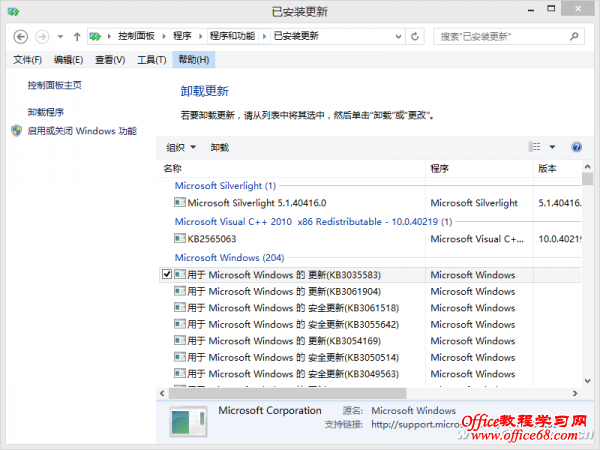Viewport: 600px width, 450px height.
Task: Go up one folder level
Action: click(x=77, y=37)
